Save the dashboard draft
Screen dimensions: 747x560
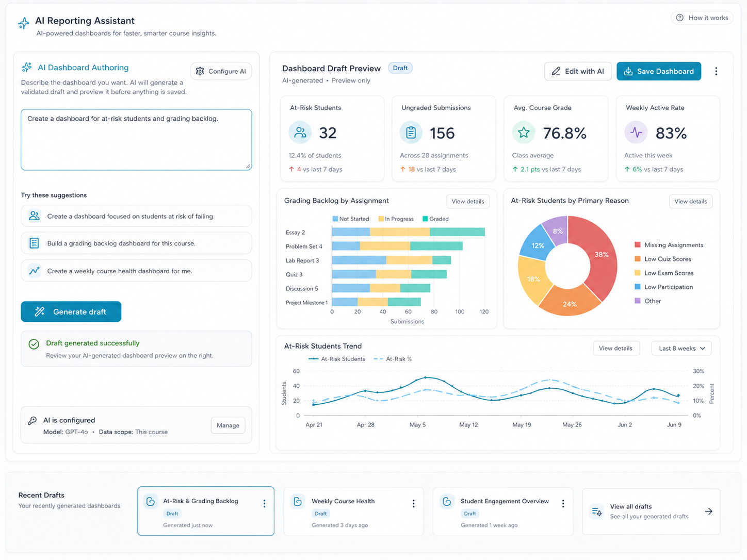coord(659,71)
